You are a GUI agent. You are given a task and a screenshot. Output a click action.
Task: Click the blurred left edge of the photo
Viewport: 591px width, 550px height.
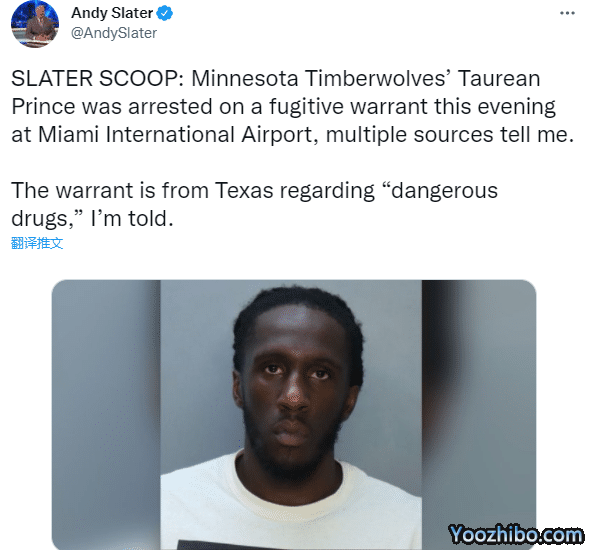tap(106, 414)
